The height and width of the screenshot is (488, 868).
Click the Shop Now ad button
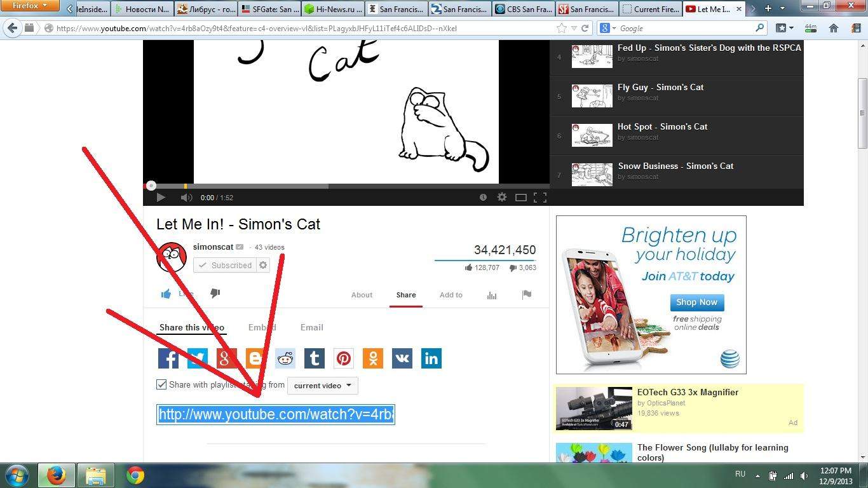tap(697, 302)
